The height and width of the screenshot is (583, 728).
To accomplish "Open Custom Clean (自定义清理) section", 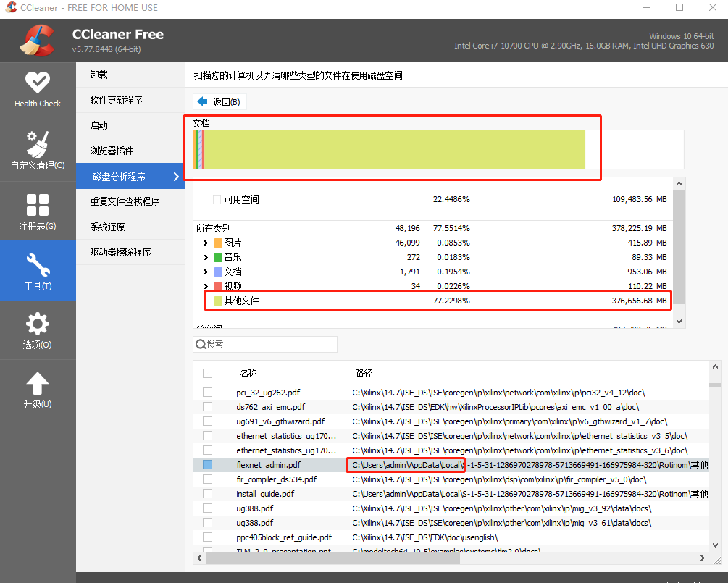I will pyautogui.click(x=38, y=151).
